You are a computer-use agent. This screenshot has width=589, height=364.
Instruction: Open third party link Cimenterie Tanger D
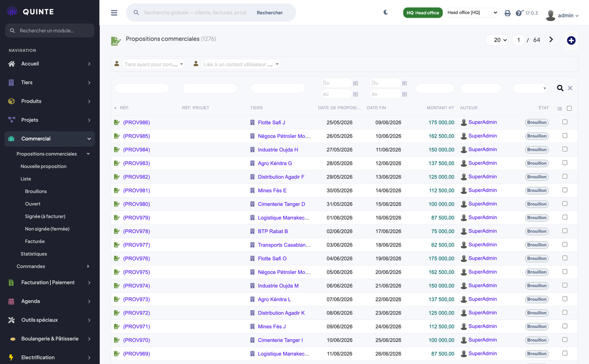tap(281, 204)
